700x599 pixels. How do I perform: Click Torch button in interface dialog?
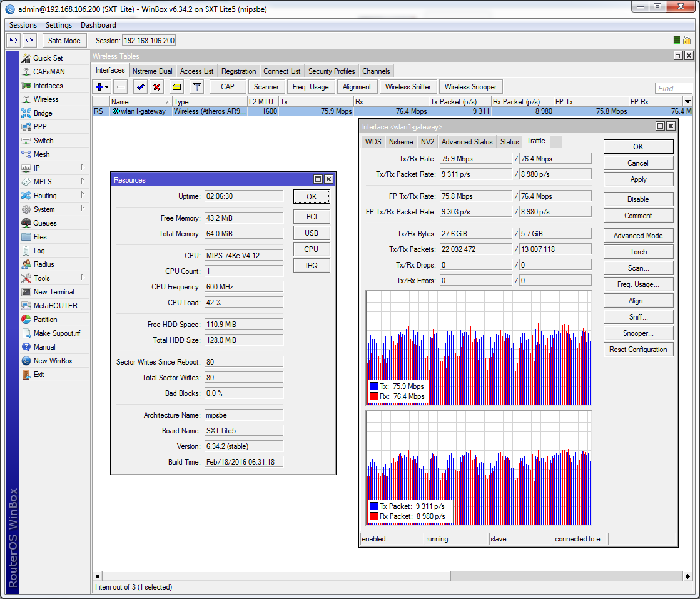click(638, 252)
